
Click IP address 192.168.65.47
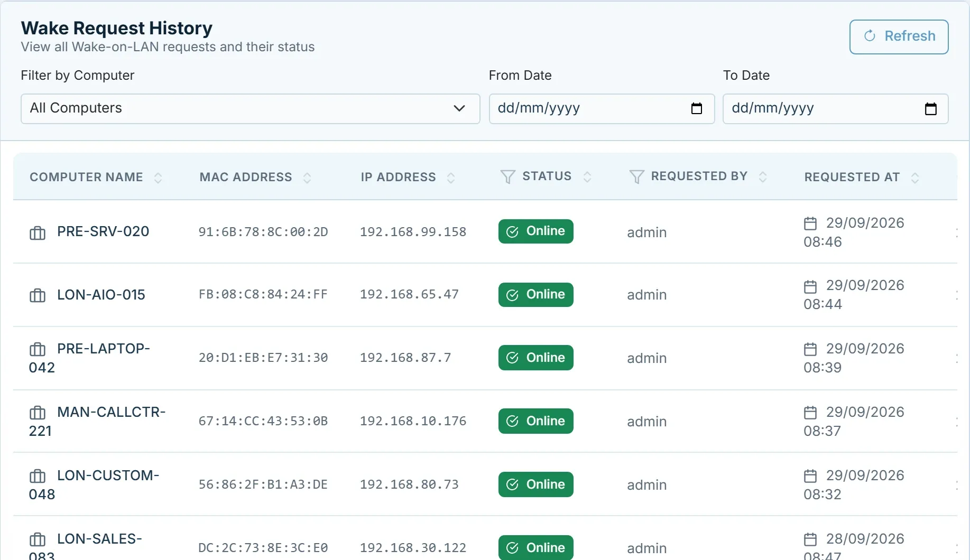point(409,294)
